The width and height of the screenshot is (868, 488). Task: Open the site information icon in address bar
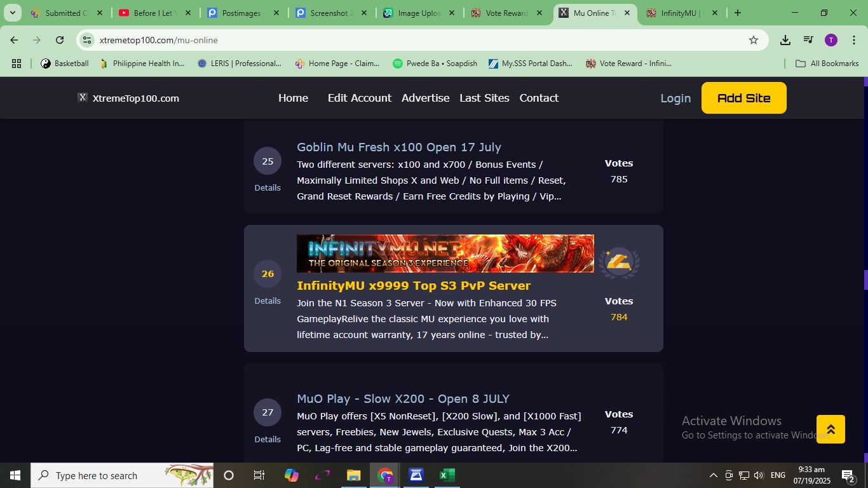88,40
